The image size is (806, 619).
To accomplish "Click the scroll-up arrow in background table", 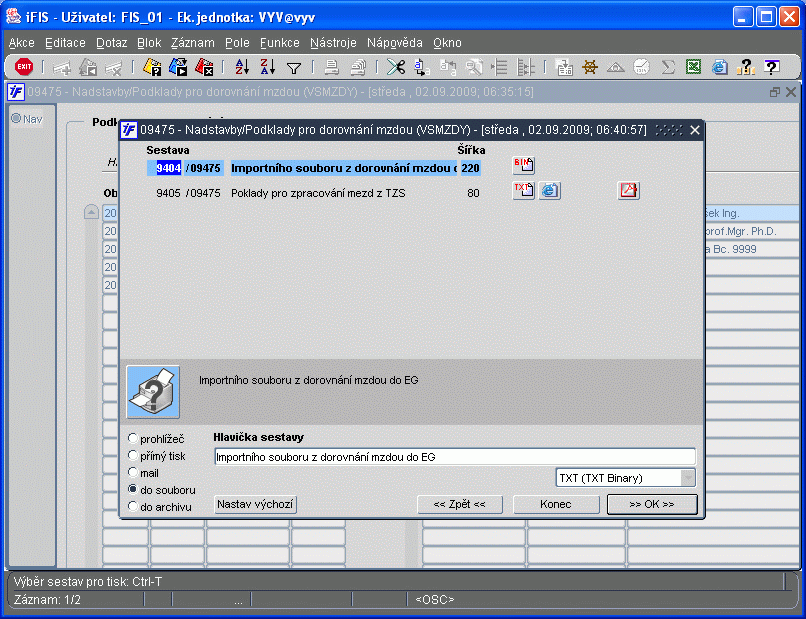I will (91, 212).
